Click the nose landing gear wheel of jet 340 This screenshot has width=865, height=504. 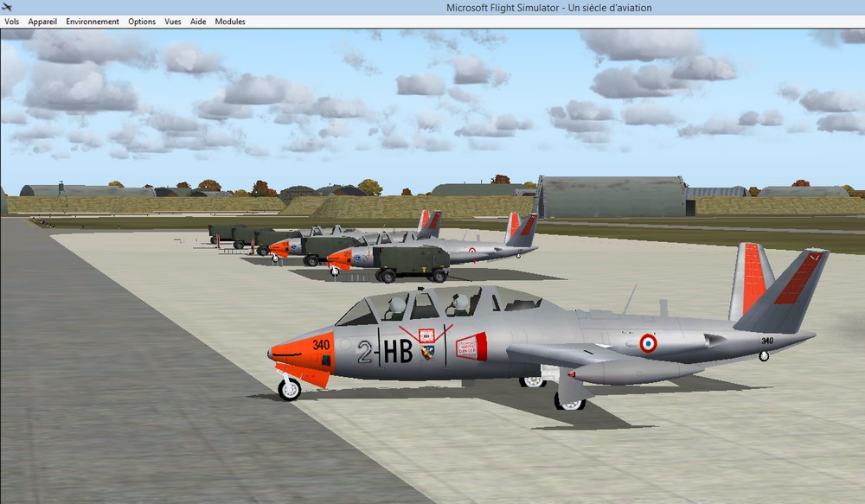(289, 389)
